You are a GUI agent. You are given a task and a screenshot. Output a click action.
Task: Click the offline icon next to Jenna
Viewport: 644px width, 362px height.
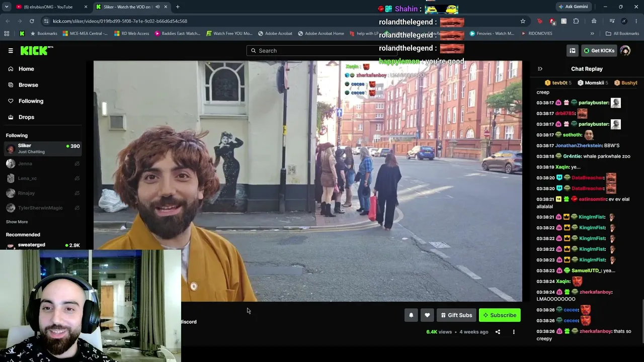(77, 163)
